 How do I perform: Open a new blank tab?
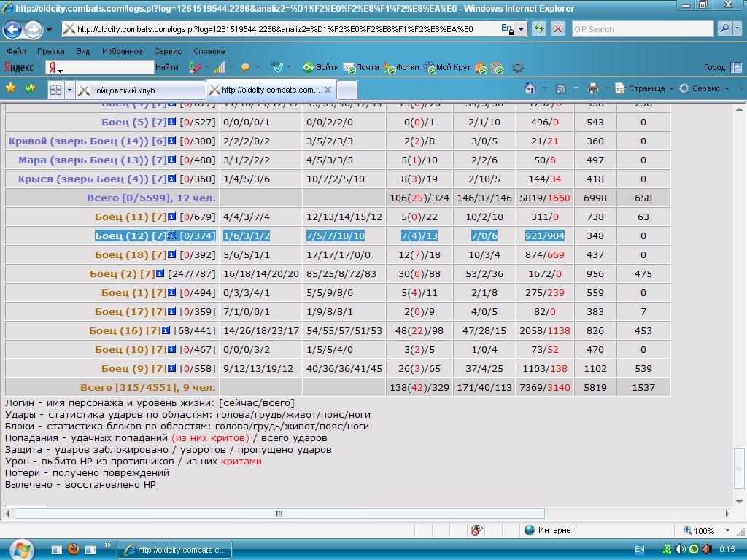[347, 90]
